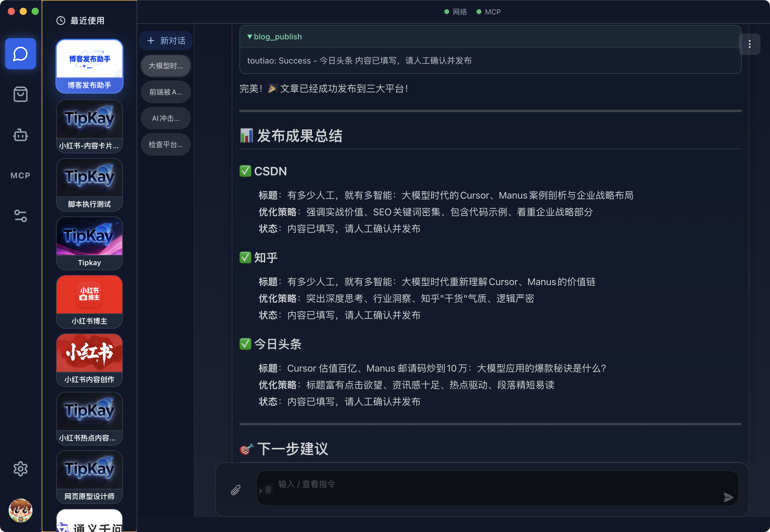This screenshot has width=770, height=532.
Task: Open the gear settings icon
Action: pyautogui.click(x=20, y=469)
